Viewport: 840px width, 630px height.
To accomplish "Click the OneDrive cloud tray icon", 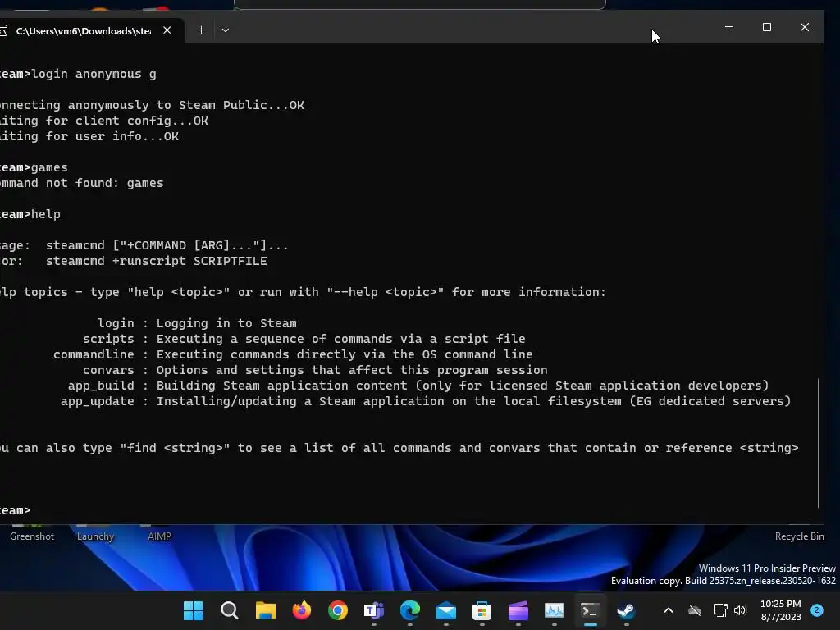I will [695, 610].
